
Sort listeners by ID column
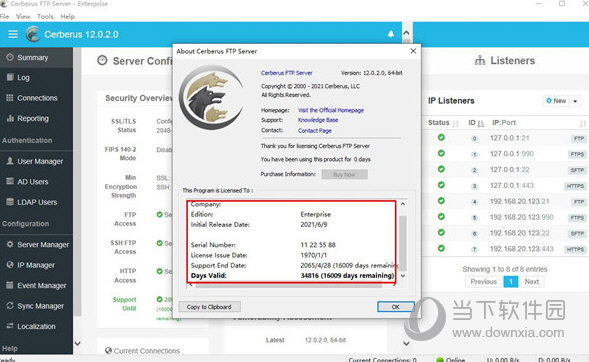click(x=476, y=123)
